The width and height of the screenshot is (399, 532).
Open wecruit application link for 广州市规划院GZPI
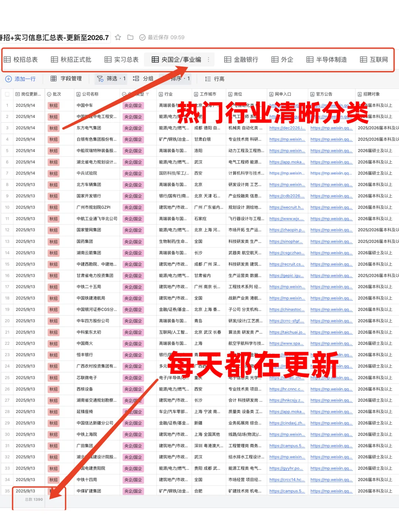287,208
